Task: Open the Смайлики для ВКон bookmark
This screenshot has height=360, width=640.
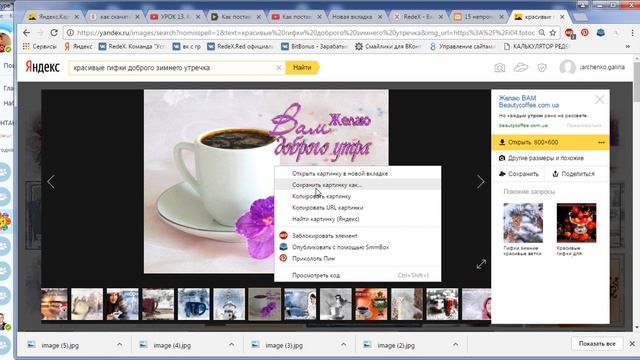Action: click(x=388, y=47)
